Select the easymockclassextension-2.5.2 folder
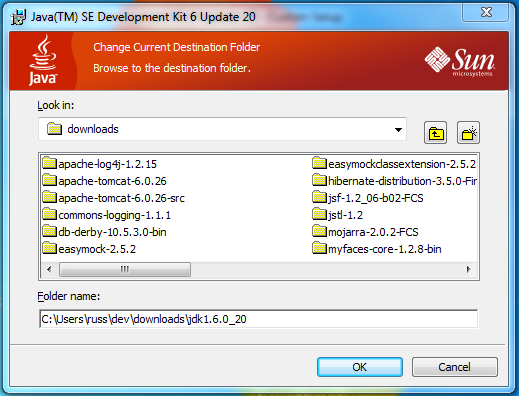 394,164
